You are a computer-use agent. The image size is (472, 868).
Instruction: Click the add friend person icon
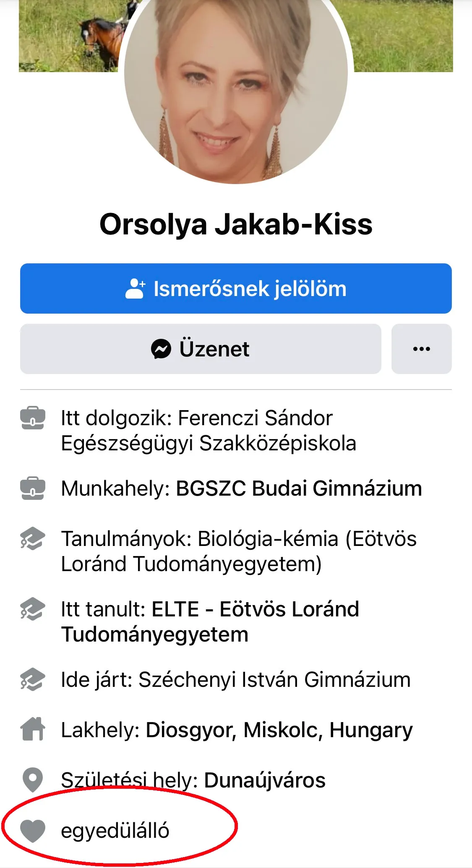135,288
